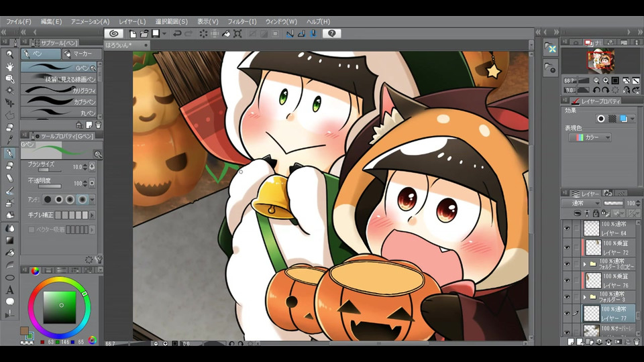Expand the フォルダー 3 folder
This screenshot has width=644, height=362.
(x=585, y=297)
